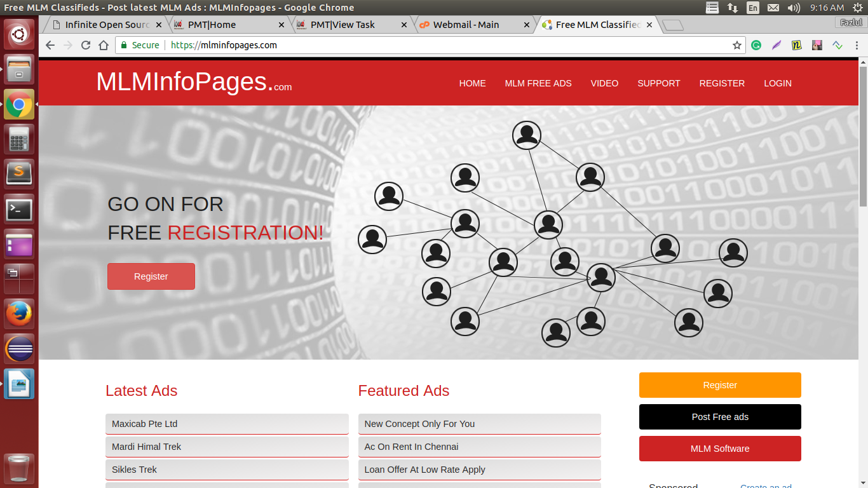Click the purple feather extension icon

coord(776,45)
